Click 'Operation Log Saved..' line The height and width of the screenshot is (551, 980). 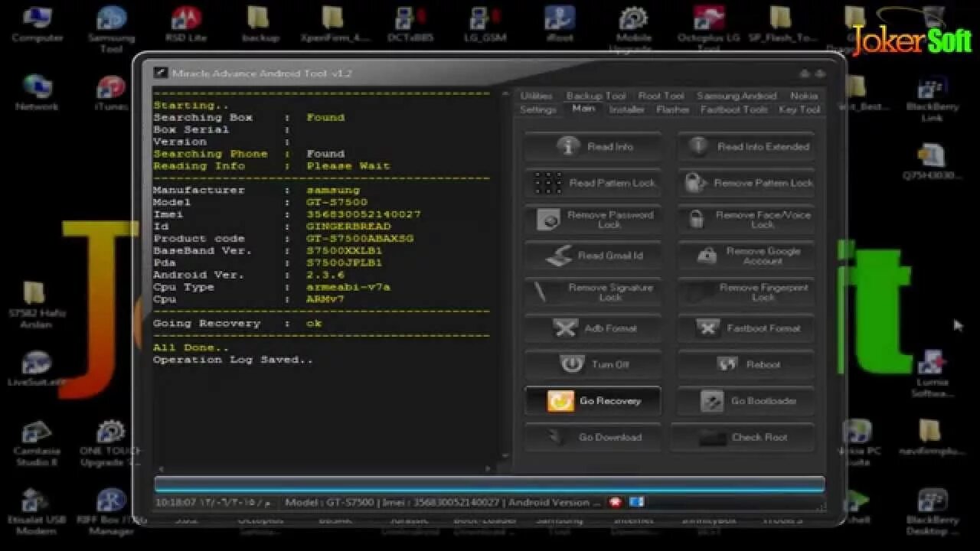pyautogui.click(x=233, y=360)
